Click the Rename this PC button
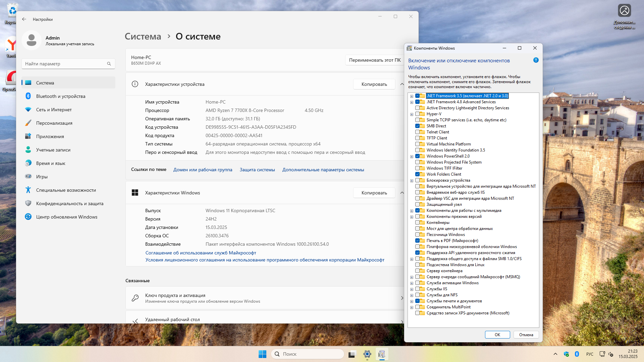 (x=374, y=60)
